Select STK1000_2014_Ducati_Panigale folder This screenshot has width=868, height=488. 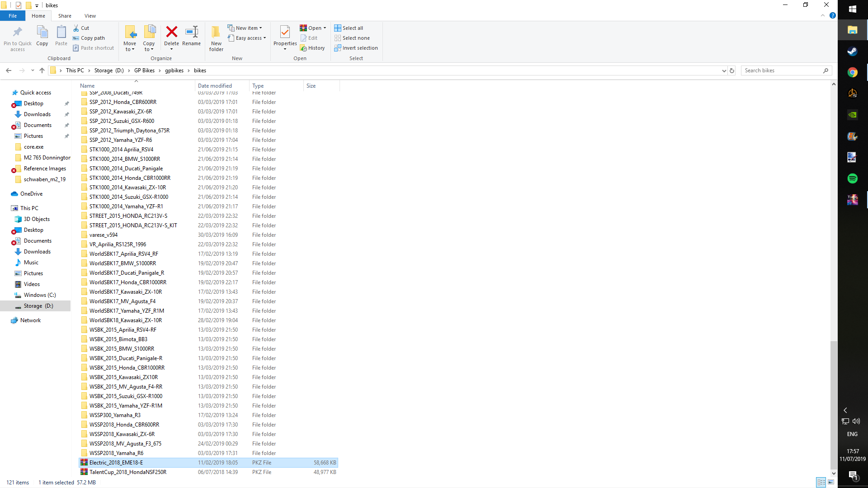click(x=126, y=169)
